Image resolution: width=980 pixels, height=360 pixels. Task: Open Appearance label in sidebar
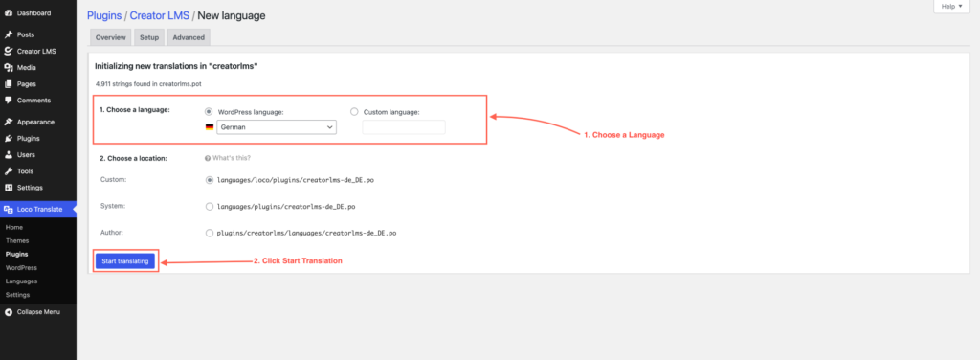coord(35,122)
